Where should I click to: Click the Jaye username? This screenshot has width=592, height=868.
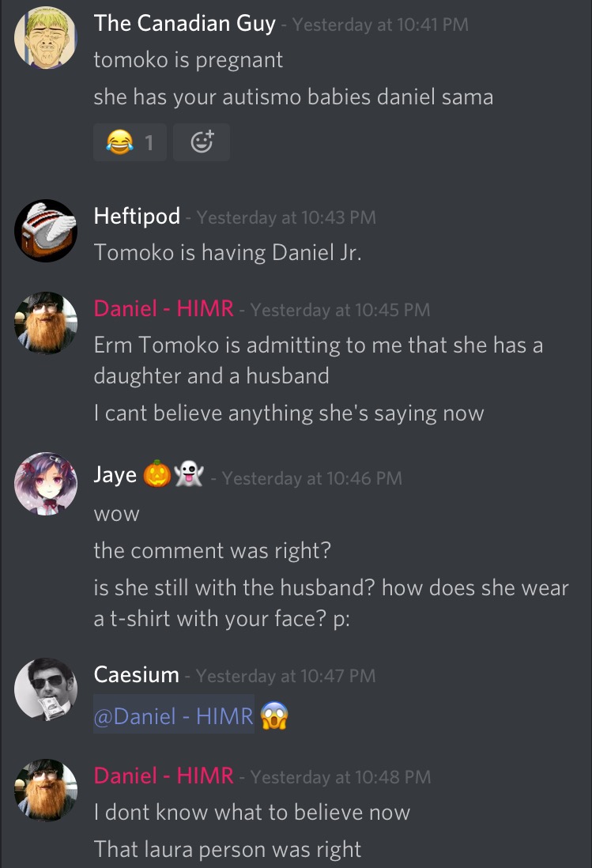pyautogui.click(x=115, y=475)
